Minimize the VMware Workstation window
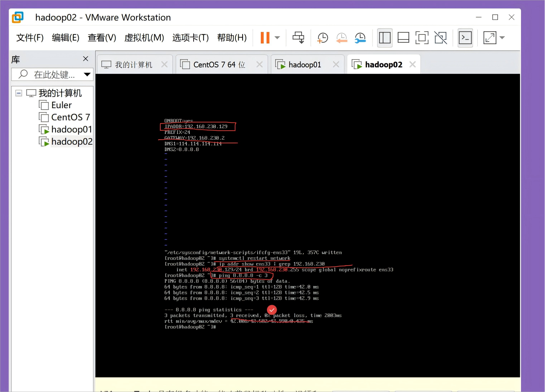 pos(479,17)
